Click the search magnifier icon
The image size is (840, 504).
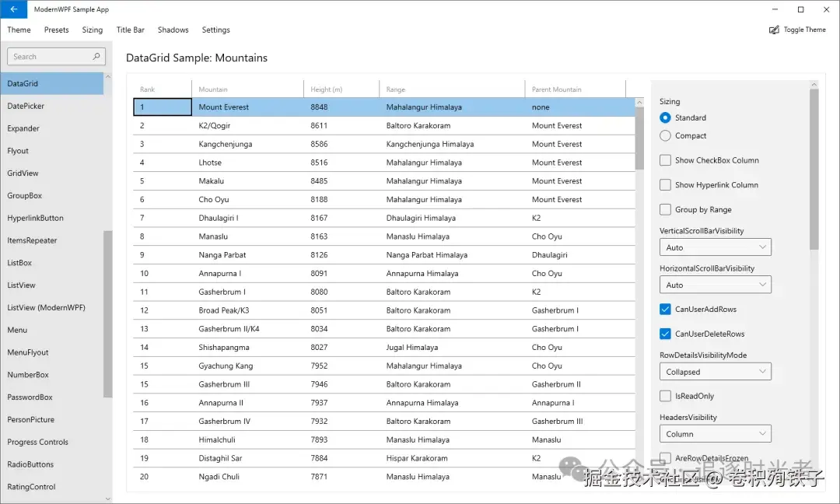tap(96, 56)
